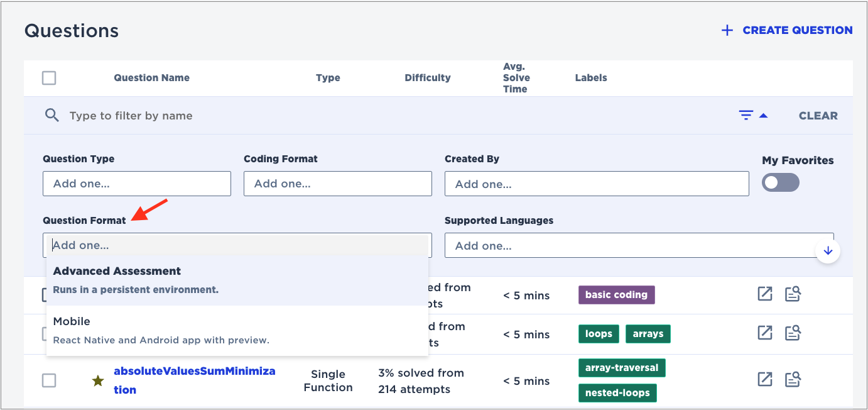Click the CREATE QUESTION button
Image resolution: width=868 pixels, height=410 pixels.
tap(786, 30)
